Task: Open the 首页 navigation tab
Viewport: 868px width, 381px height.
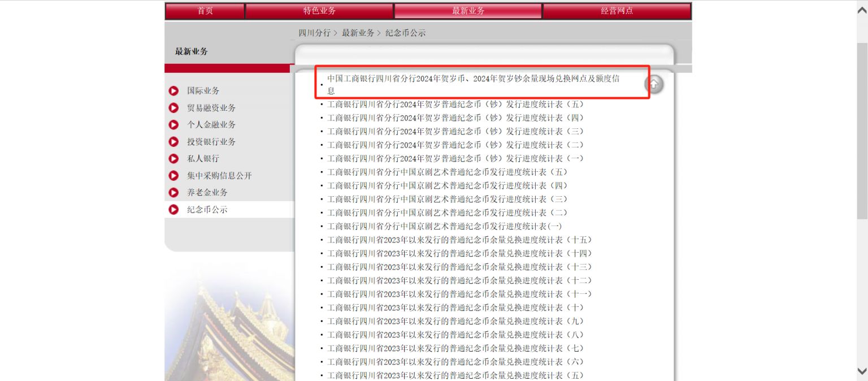Action: 205,11
